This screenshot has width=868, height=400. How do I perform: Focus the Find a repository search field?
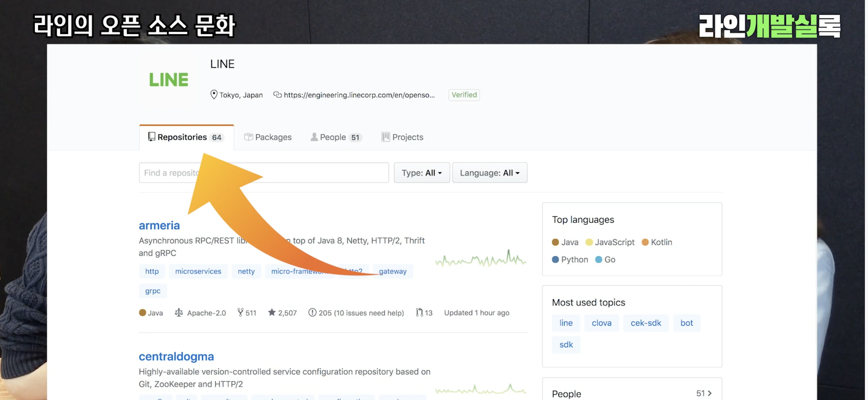tap(264, 173)
